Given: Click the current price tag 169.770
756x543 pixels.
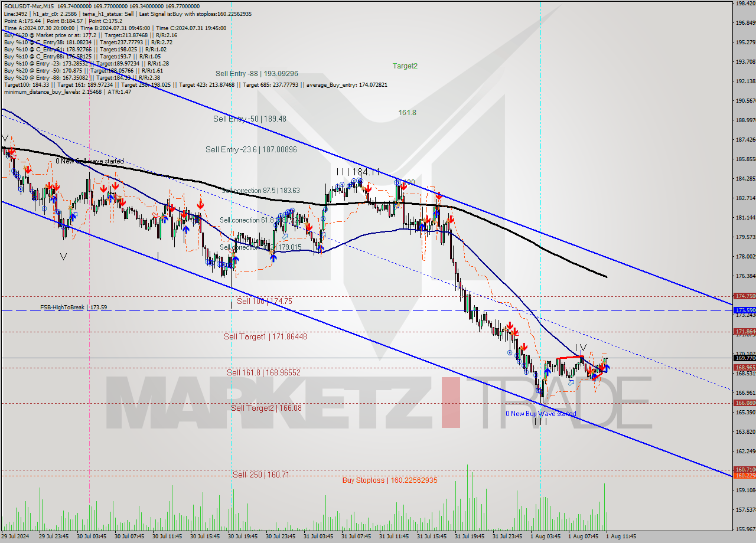Looking at the screenshot, I should click(x=744, y=358).
